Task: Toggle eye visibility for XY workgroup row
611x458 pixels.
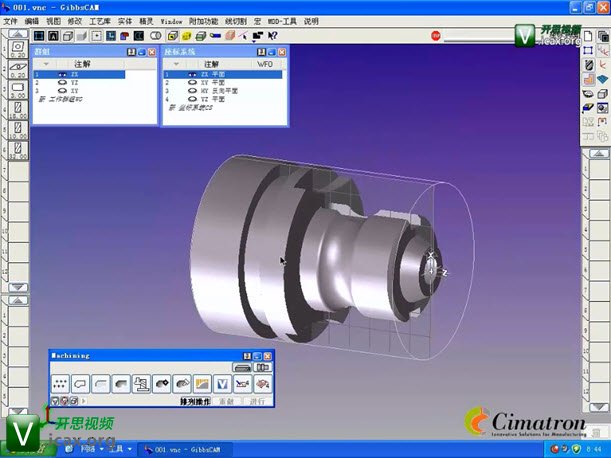Action: point(62,91)
